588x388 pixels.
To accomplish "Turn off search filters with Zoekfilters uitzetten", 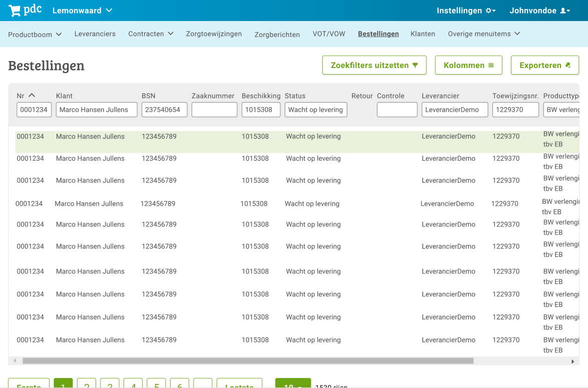I will click(374, 66).
